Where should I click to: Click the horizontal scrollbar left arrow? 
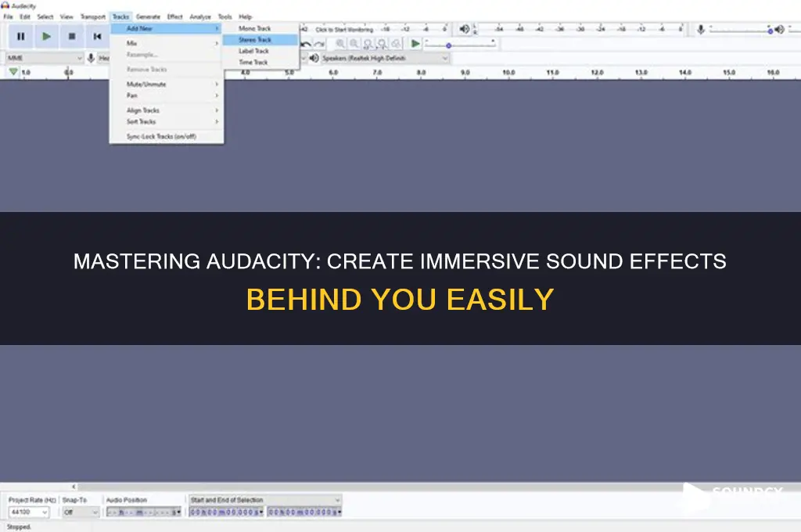[74, 487]
